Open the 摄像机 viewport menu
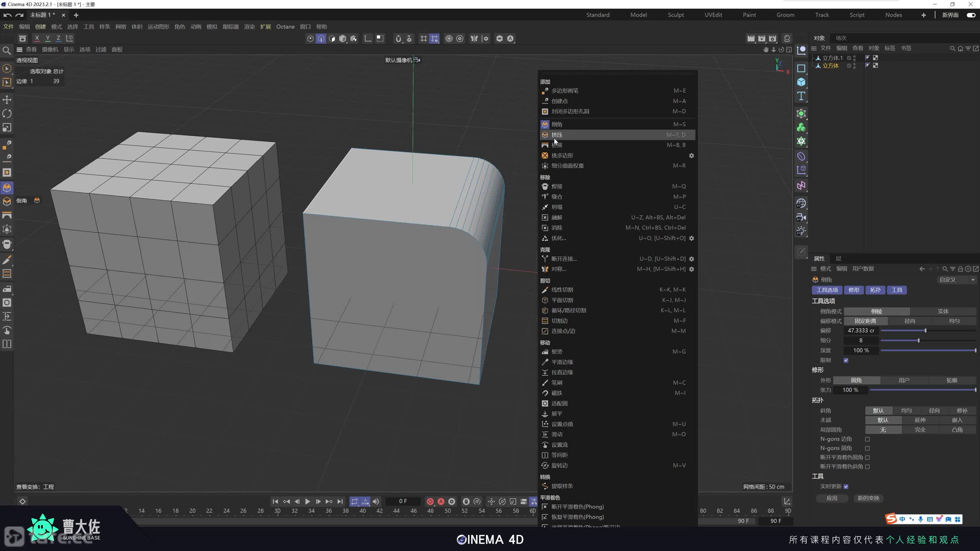The image size is (980, 551). (x=50, y=49)
